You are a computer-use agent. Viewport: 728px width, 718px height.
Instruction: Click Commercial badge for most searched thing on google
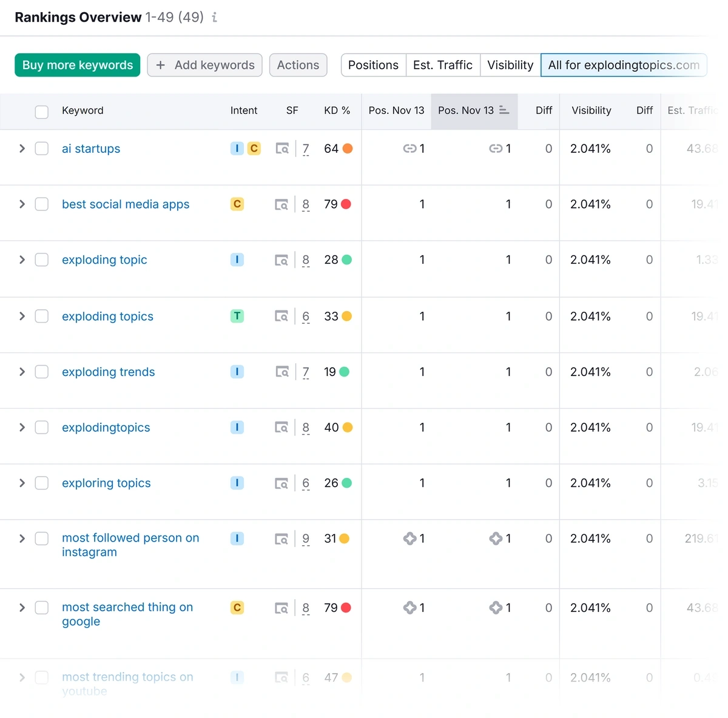tap(237, 608)
